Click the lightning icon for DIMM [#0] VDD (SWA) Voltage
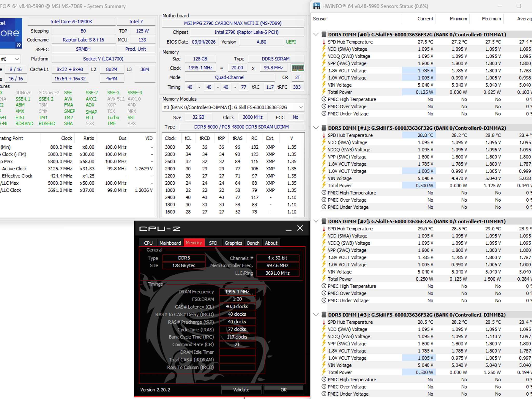The image size is (532, 399). click(324, 49)
